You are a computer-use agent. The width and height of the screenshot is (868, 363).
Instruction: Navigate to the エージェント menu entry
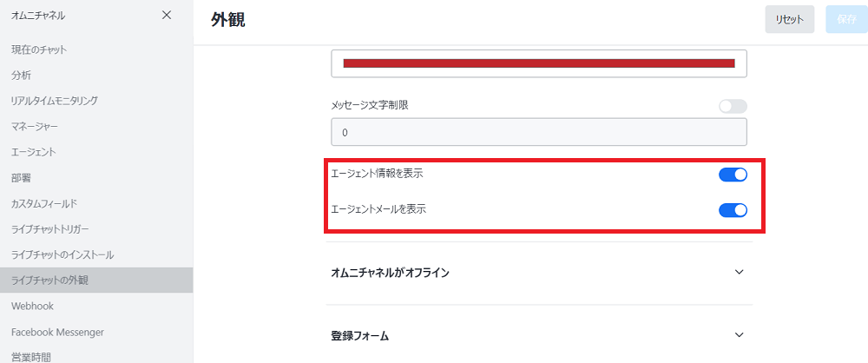tap(33, 152)
